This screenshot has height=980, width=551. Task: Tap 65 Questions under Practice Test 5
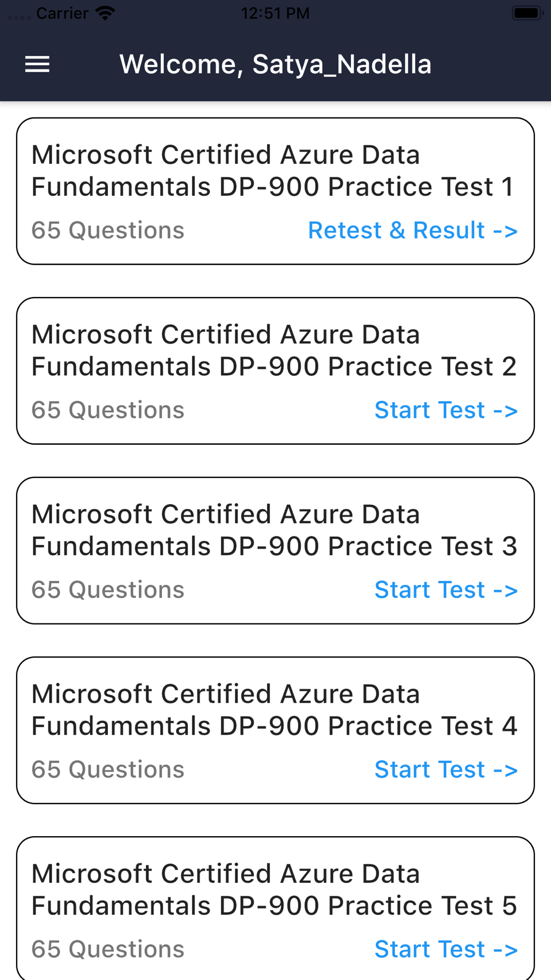coord(107,949)
